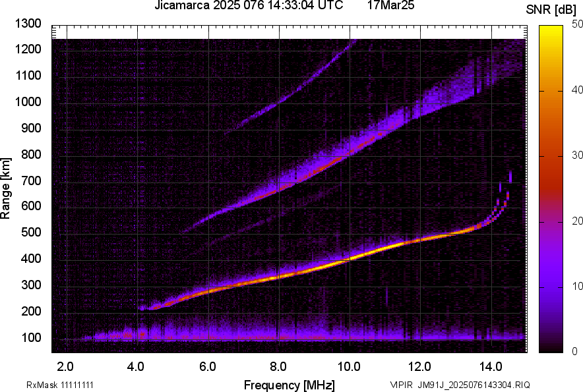Click the 4.0 frequency tick label

pyautogui.click(x=136, y=367)
